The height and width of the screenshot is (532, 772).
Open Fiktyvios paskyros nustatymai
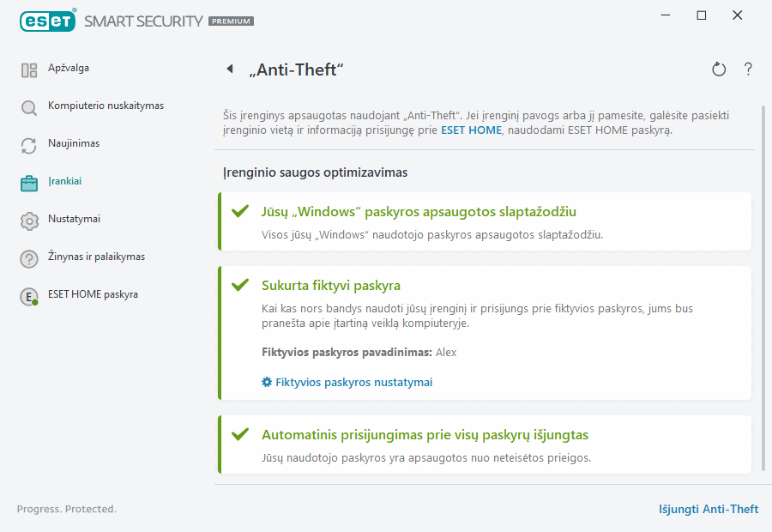tap(354, 382)
